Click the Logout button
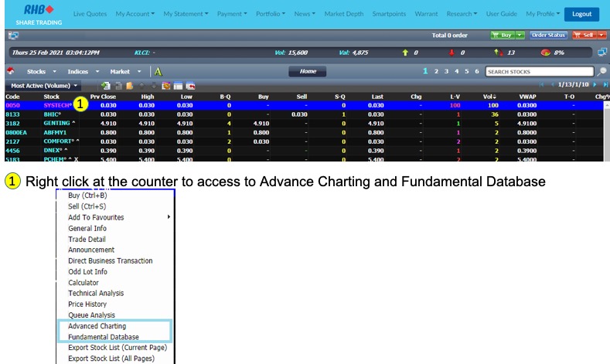The width and height of the screenshot is (610, 364). [581, 14]
